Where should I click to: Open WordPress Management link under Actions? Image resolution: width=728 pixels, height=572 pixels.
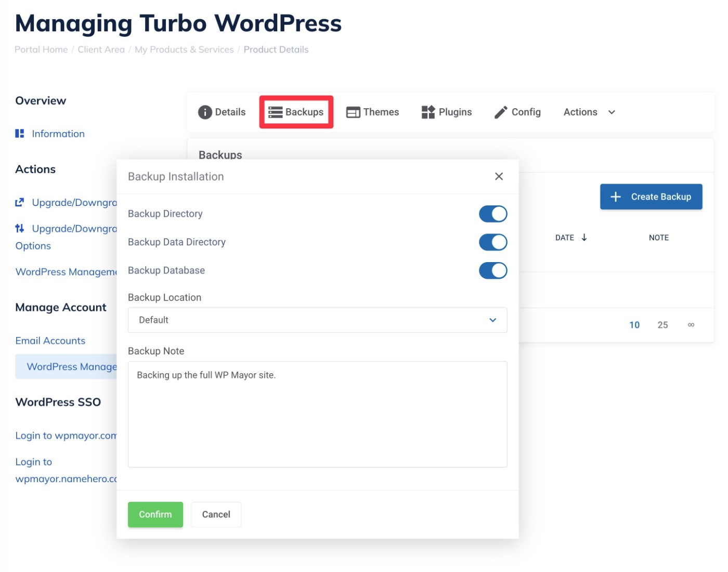click(66, 272)
